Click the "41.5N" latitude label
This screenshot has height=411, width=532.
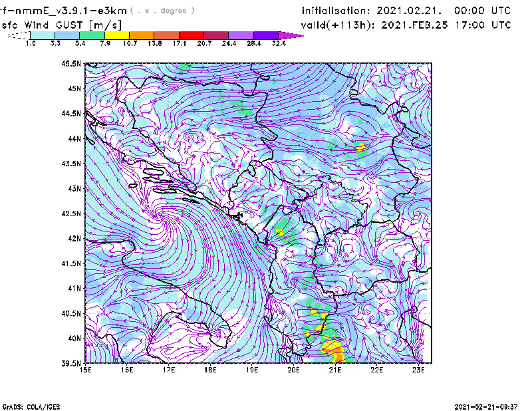(71, 263)
